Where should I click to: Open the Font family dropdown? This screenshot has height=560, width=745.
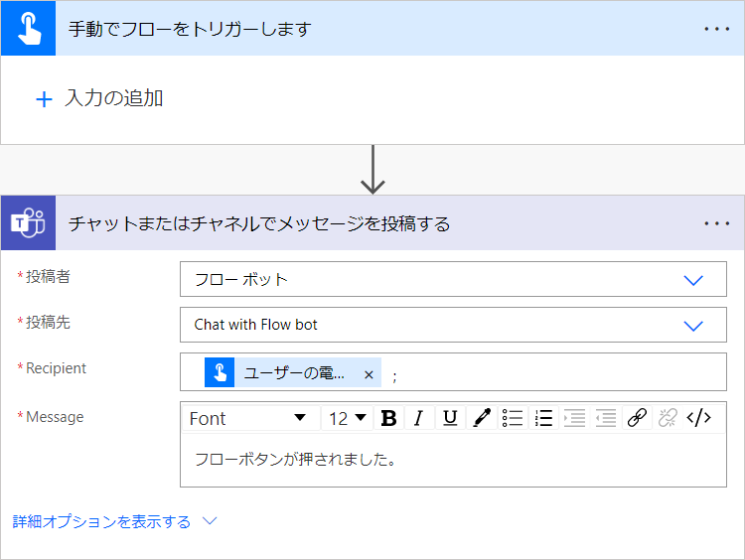251,418
